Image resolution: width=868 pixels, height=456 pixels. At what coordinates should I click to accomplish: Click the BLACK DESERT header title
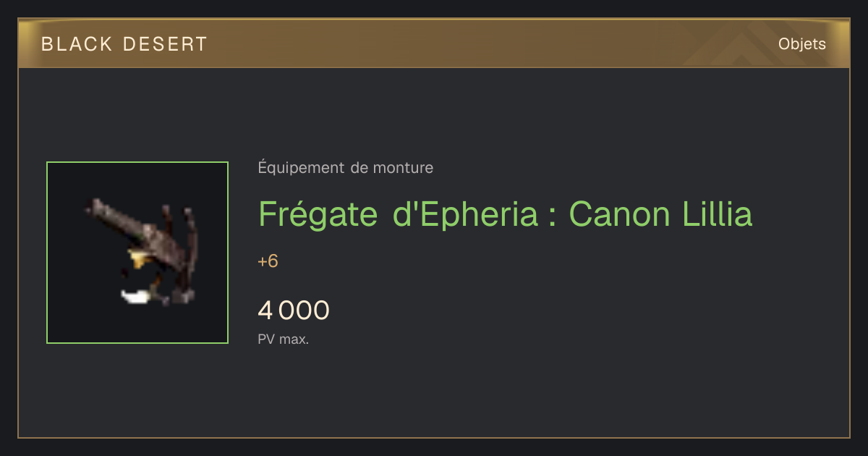point(124,44)
